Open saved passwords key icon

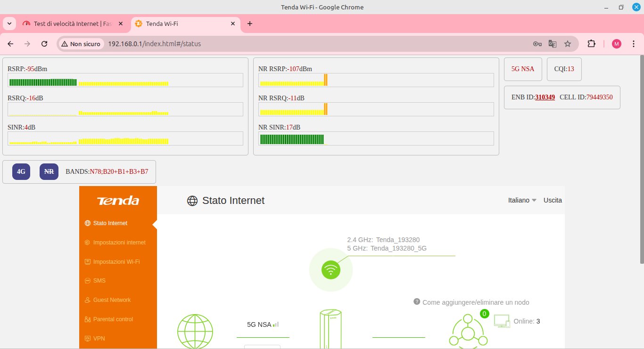537,44
